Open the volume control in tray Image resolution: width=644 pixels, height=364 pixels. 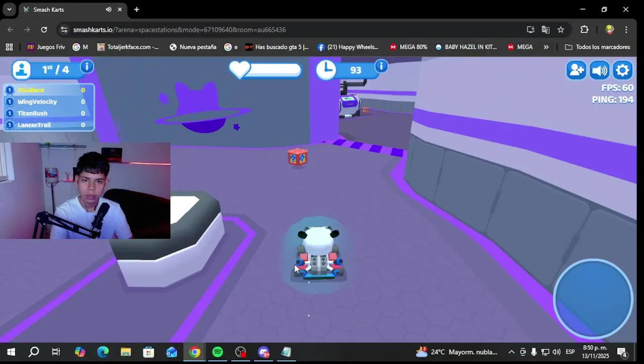tap(557, 352)
